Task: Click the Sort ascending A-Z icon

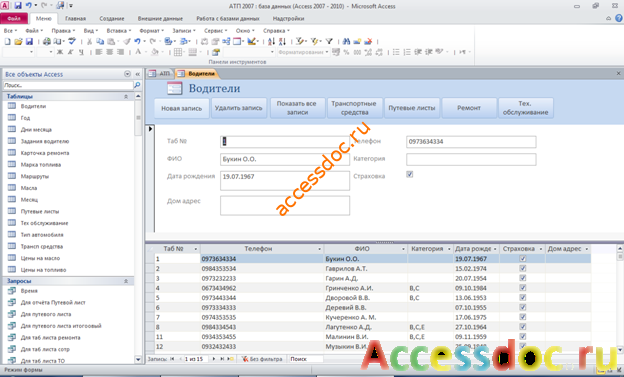Action: [x=271, y=41]
